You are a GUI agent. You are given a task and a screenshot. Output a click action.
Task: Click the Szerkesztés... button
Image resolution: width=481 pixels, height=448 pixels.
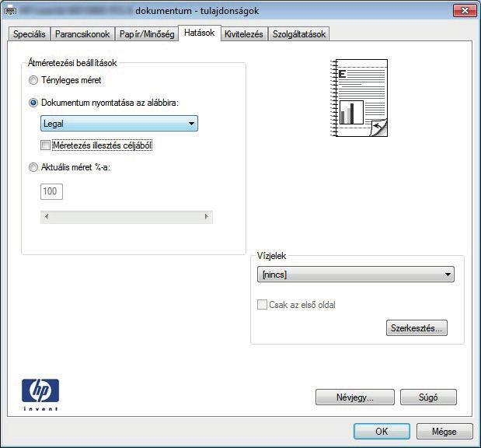(x=417, y=328)
